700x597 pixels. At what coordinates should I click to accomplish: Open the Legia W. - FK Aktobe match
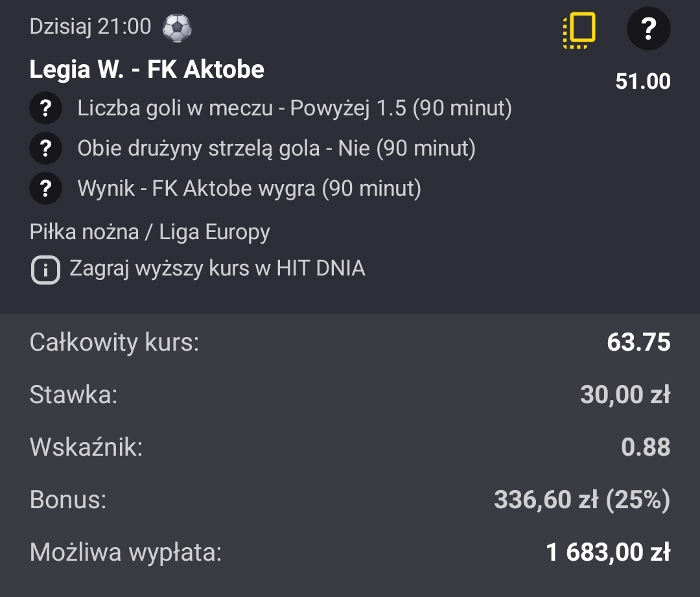point(147,69)
